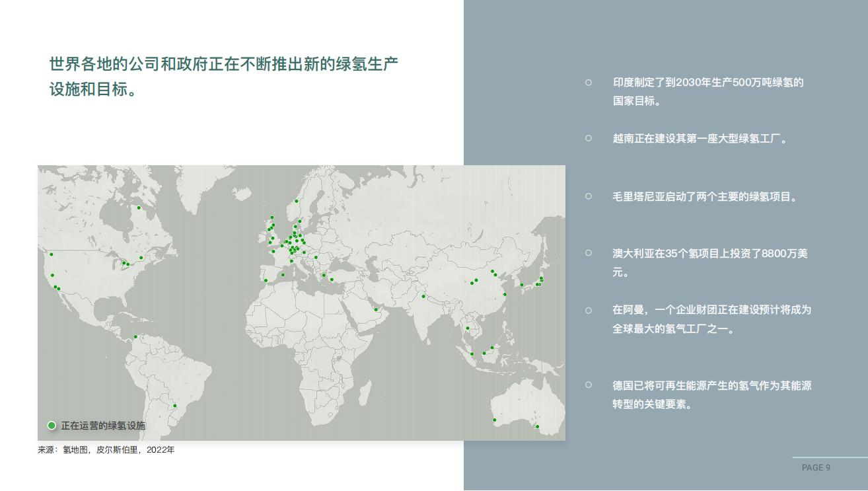This screenshot has height=491, width=868.
Task: Toggle the bullet beside the Mauritania projects entry
Action: point(587,196)
